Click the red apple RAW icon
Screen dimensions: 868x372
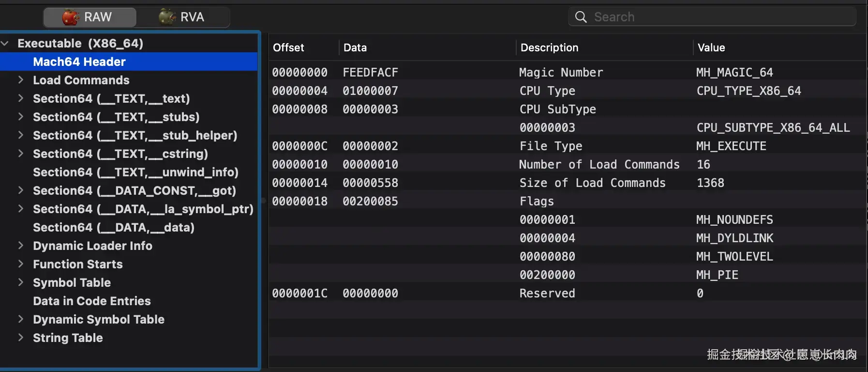point(71,17)
